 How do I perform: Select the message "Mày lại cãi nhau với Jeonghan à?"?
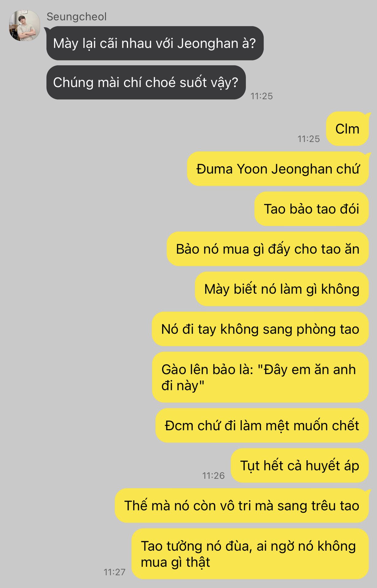[x=155, y=43]
